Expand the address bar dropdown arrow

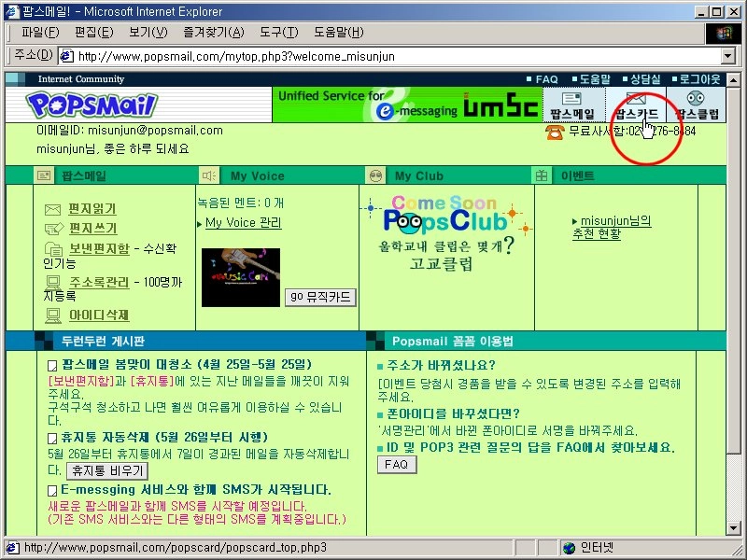point(727,56)
